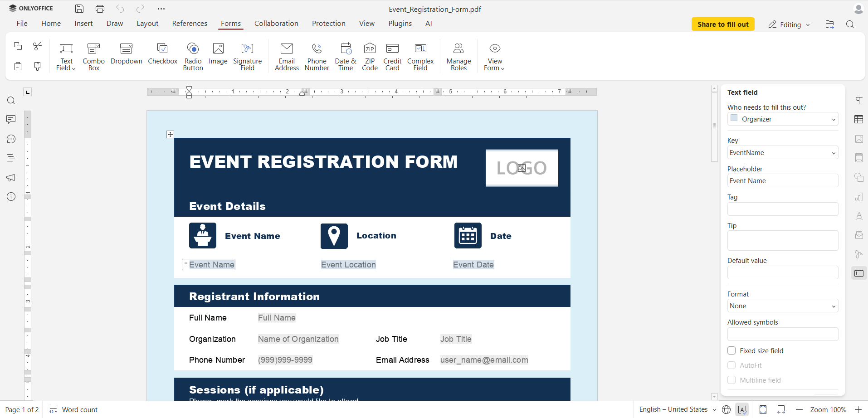The height and width of the screenshot is (418, 868).
Task: Insert a Phone Number field
Action: (x=317, y=57)
